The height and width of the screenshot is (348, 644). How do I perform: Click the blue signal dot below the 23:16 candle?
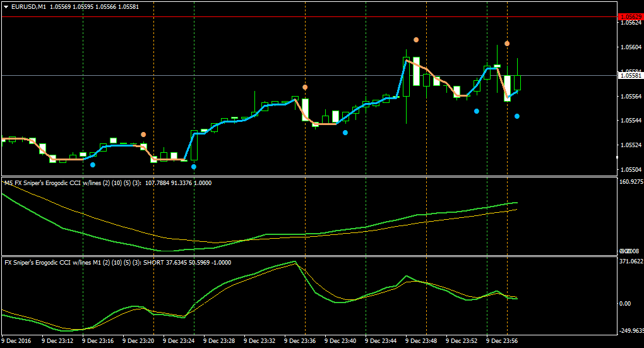[93, 165]
